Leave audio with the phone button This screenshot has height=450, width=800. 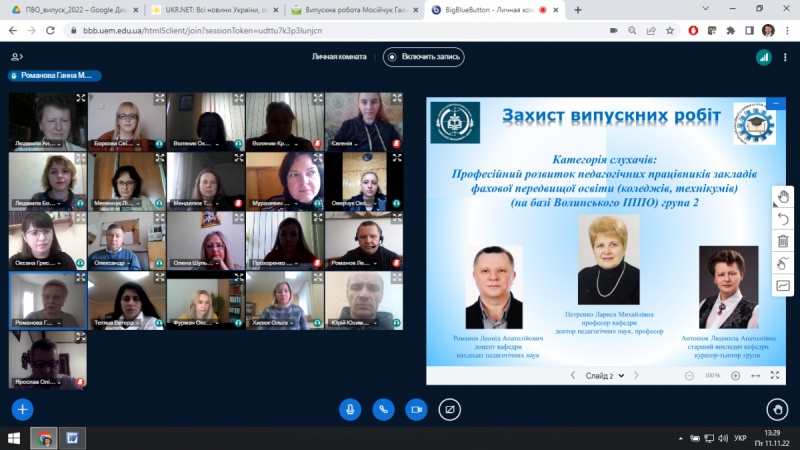coord(383,409)
